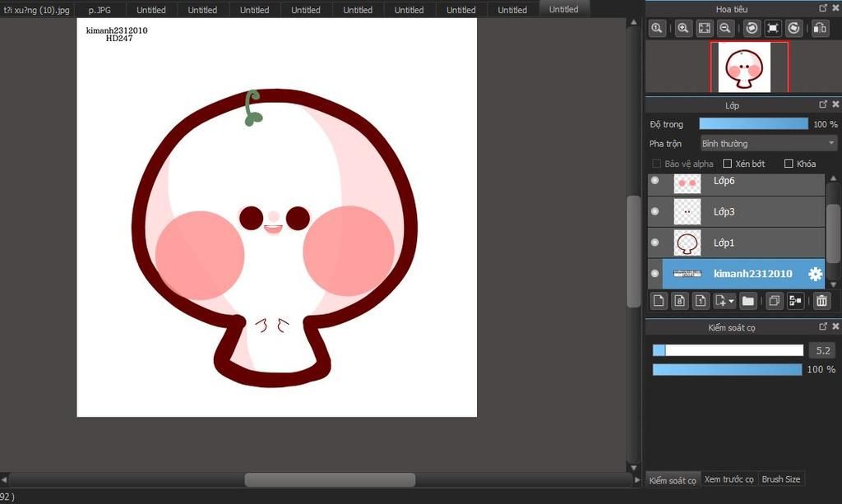Click the canvas horizontal scrollbar left arrow
The image size is (842, 504).
pos(4,479)
